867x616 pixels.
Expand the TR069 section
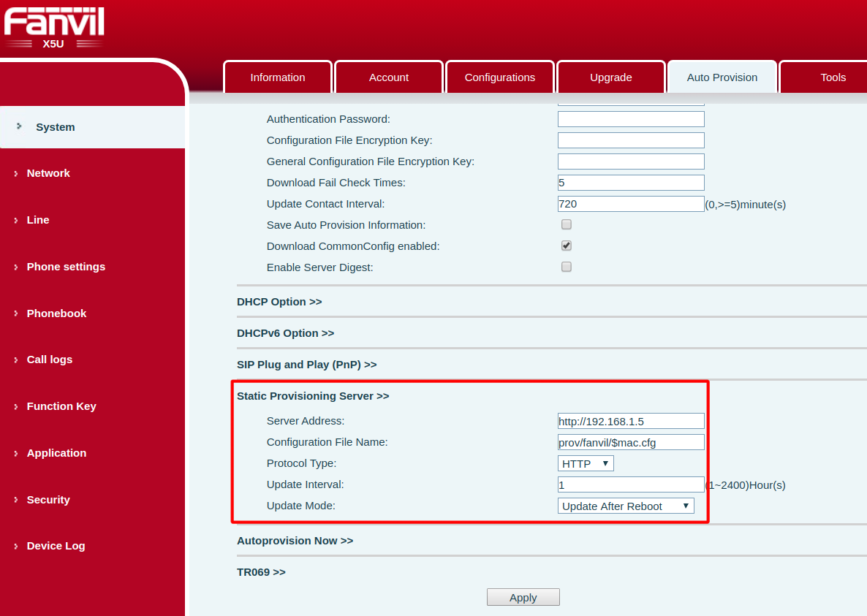click(x=261, y=572)
